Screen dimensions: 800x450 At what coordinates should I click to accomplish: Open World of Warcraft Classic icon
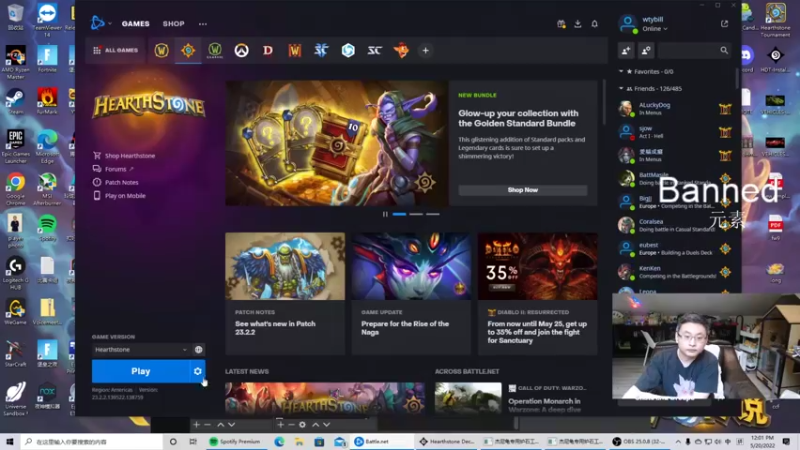(x=215, y=51)
